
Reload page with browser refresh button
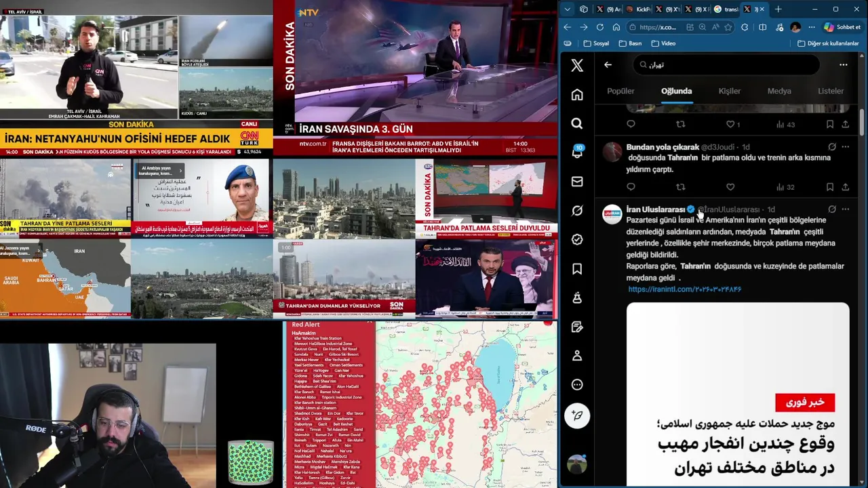(x=600, y=27)
